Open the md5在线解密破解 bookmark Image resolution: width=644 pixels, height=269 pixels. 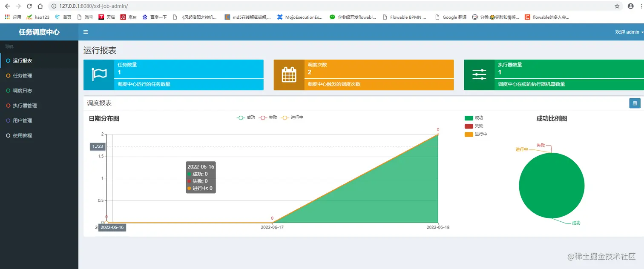pyautogui.click(x=247, y=17)
